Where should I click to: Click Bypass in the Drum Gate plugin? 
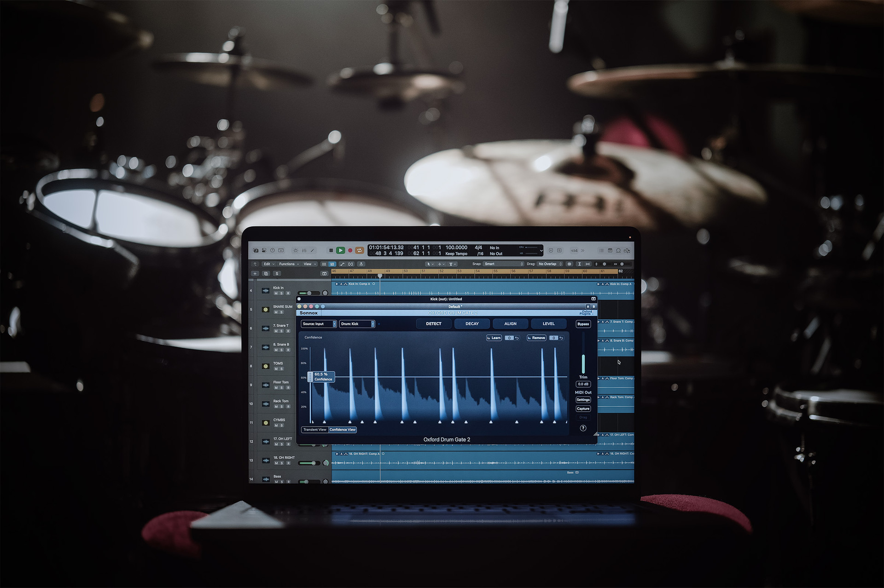[x=583, y=324]
